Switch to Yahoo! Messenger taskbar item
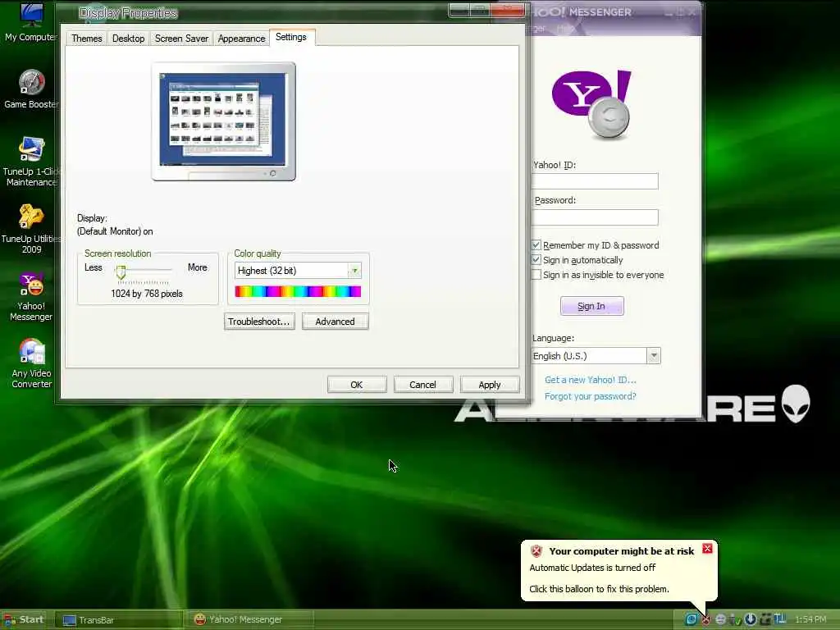Screen dimensions: 840x630 (x=249, y=620)
